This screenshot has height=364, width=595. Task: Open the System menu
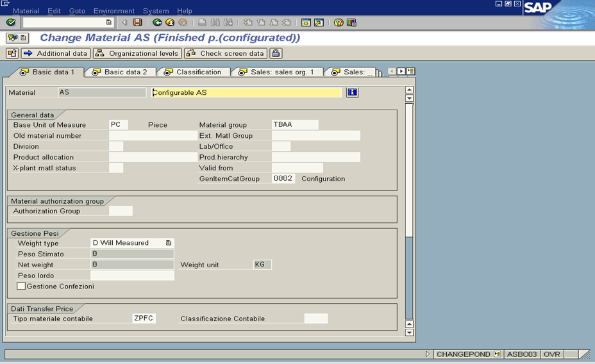156,11
